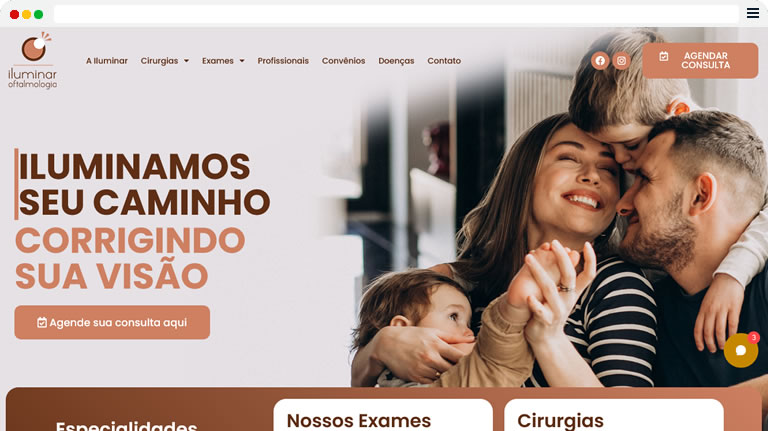Click the red window dot
The height and width of the screenshot is (431, 768).
click(15, 14)
